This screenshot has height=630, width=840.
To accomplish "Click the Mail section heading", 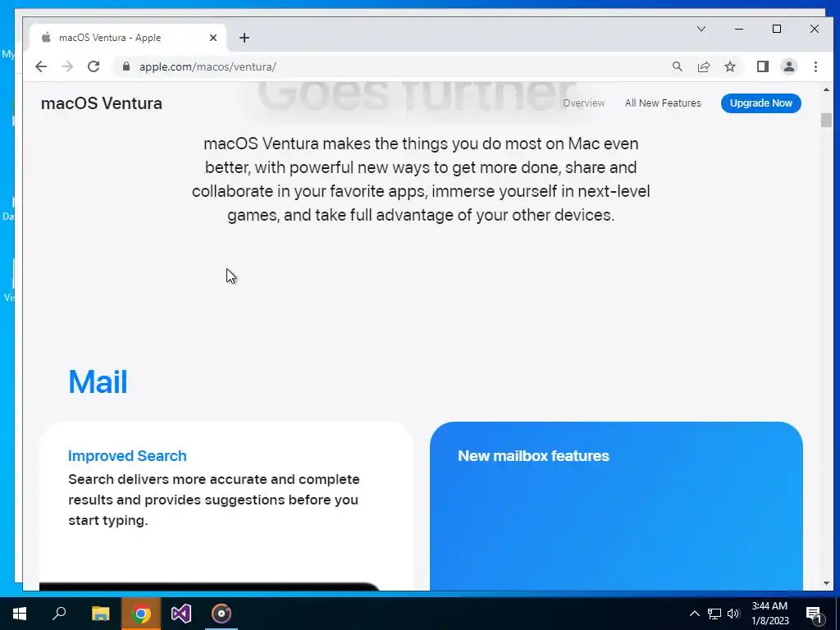I will pyautogui.click(x=98, y=381).
